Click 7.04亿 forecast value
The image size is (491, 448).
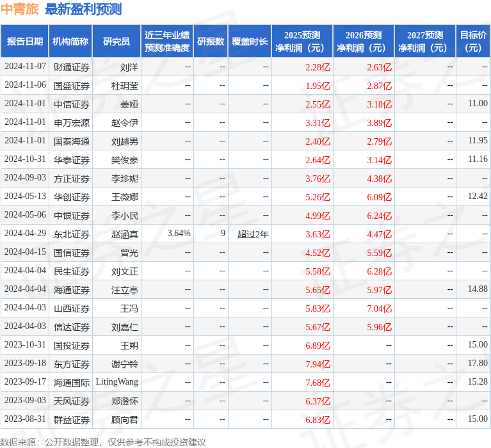pyautogui.click(x=379, y=308)
